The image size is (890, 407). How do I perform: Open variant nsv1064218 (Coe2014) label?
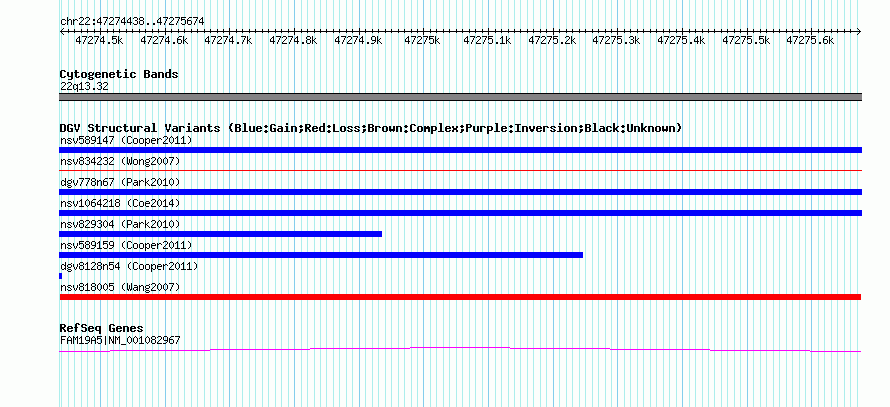120,203
